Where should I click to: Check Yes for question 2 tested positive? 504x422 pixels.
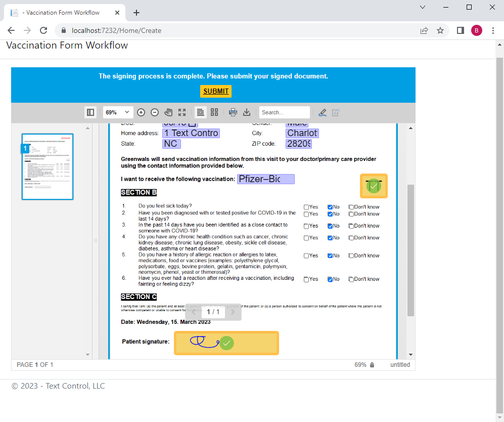click(306, 214)
